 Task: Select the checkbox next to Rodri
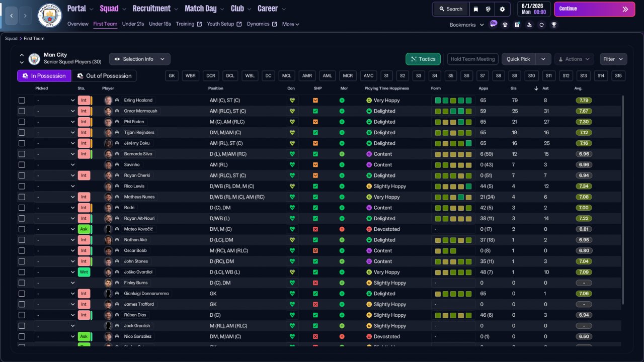click(x=22, y=208)
